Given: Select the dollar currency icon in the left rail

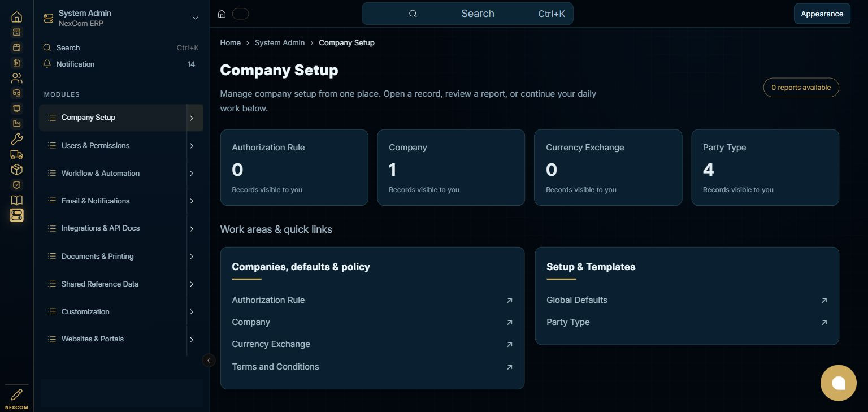Looking at the screenshot, I should point(17,63).
